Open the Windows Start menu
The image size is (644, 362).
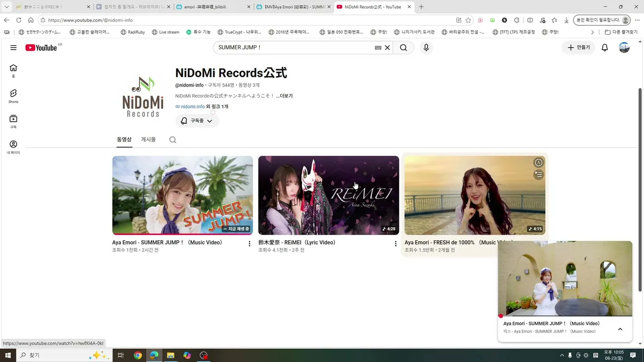click(8, 355)
